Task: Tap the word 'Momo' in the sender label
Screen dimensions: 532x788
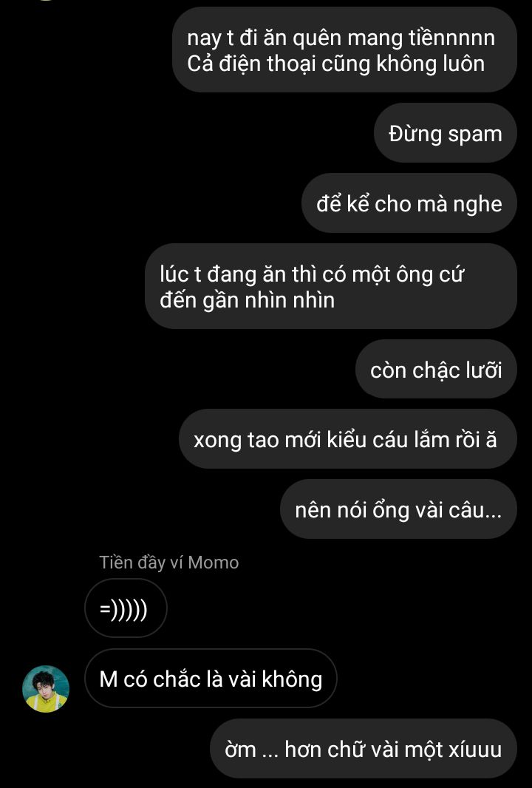Action: [x=214, y=563]
